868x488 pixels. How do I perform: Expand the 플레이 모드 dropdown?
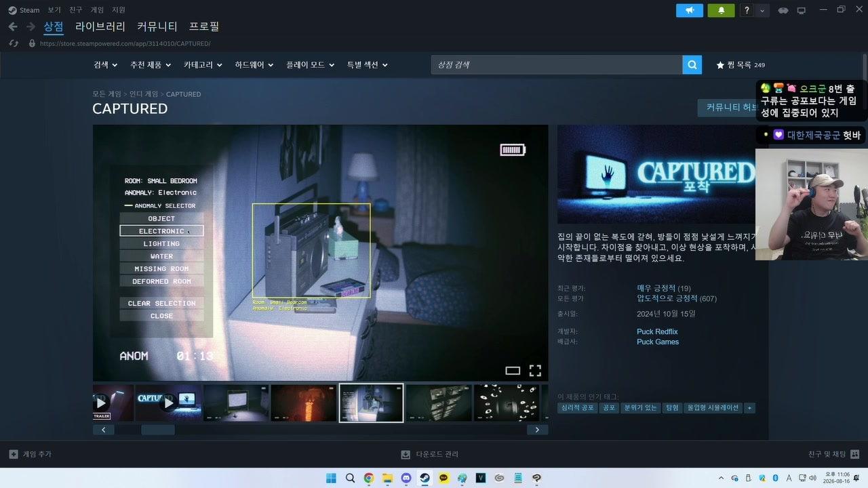(x=311, y=65)
